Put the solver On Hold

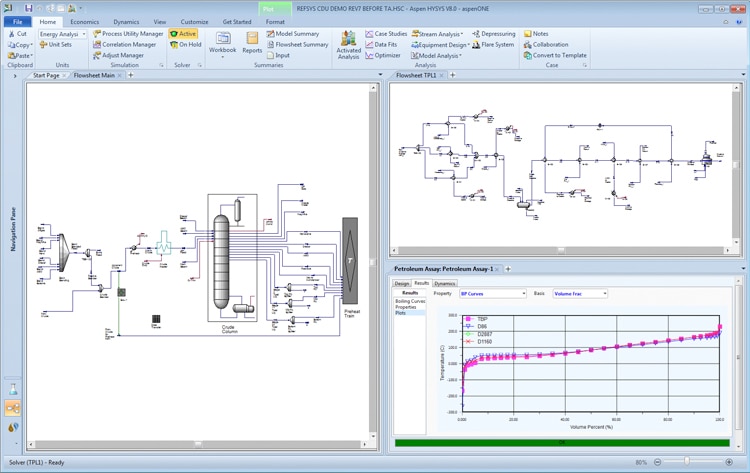coord(186,44)
